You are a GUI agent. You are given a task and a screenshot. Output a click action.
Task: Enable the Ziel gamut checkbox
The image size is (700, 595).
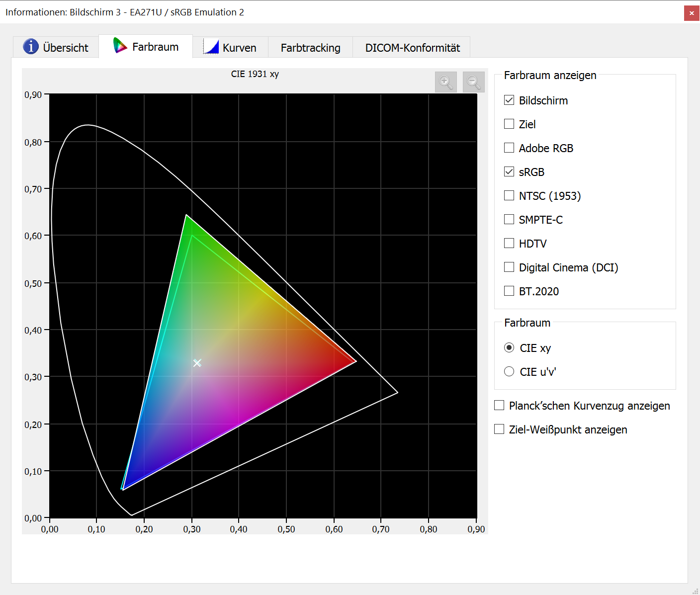pyautogui.click(x=509, y=124)
